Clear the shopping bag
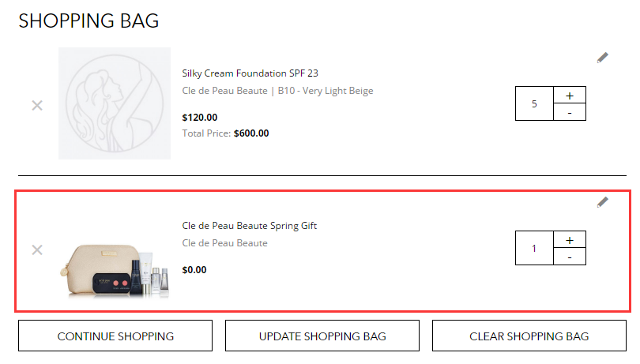The image size is (640, 364). pos(529,336)
